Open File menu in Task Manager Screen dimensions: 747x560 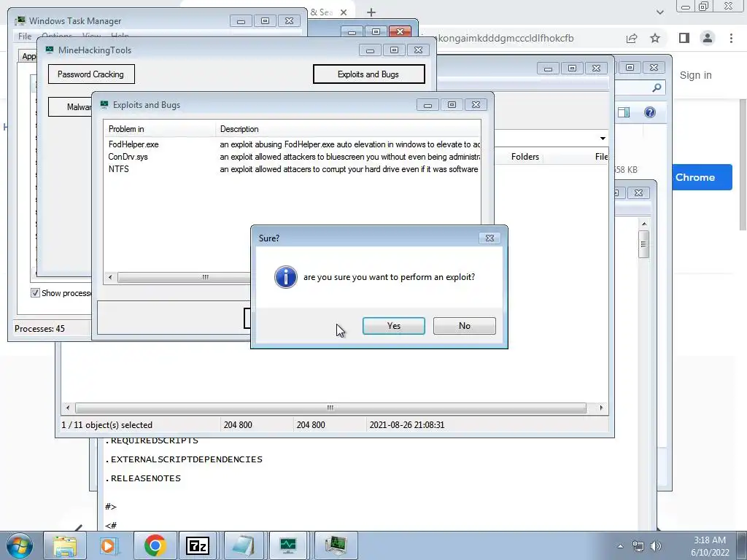pos(25,36)
